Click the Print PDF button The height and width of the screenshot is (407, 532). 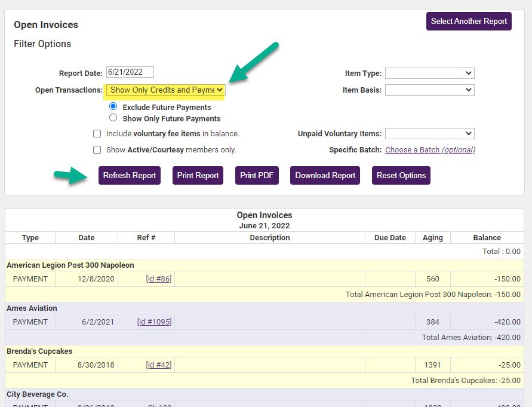257,175
